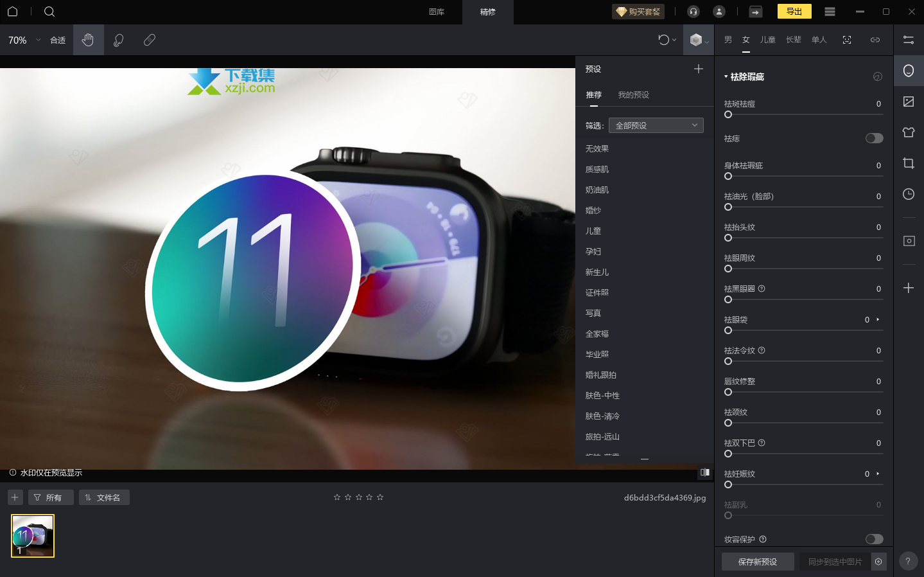924x577 pixels.
Task: Select the bandage repair tool
Action: [150, 40]
